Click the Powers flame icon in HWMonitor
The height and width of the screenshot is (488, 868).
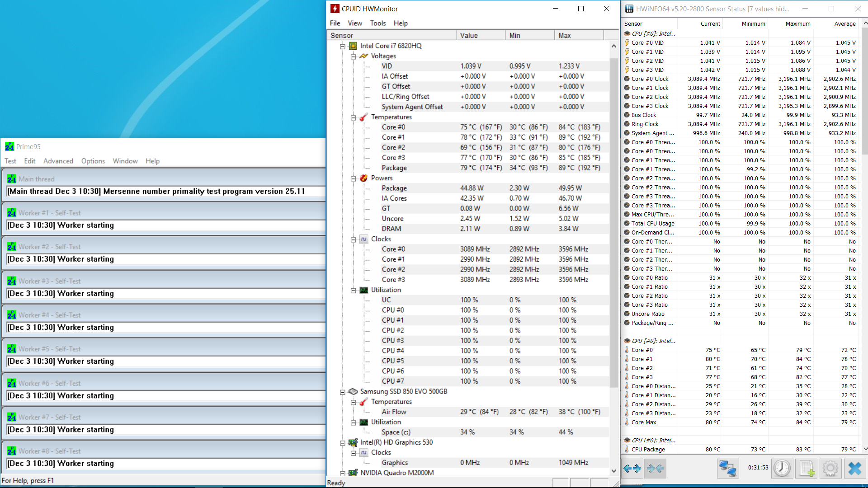click(x=364, y=178)
